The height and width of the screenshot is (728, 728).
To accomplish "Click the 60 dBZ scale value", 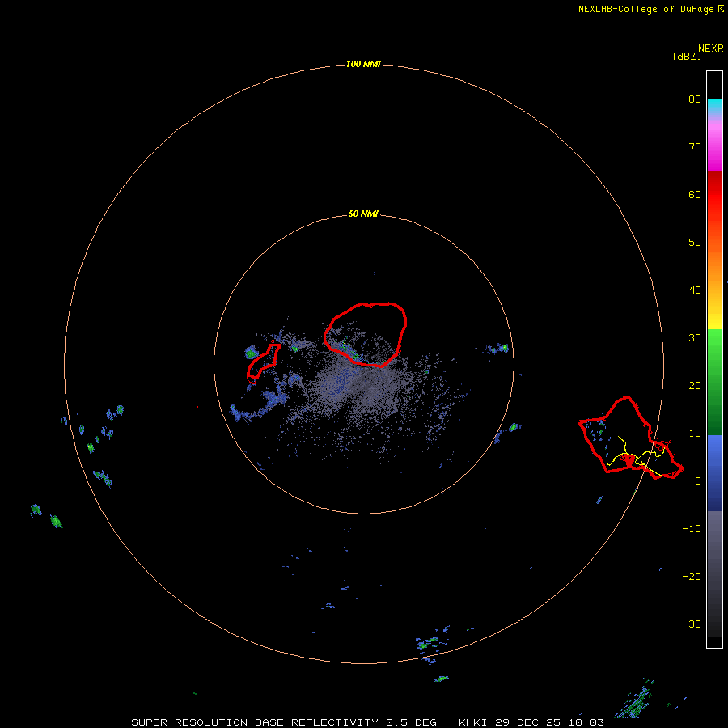I will (695, 194).
